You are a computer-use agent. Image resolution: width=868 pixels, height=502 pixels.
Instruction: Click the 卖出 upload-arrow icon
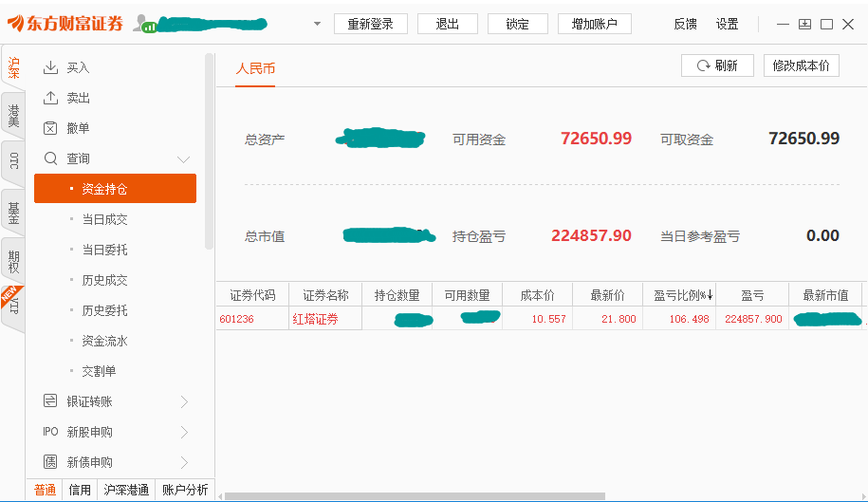(x=50, y=98)
